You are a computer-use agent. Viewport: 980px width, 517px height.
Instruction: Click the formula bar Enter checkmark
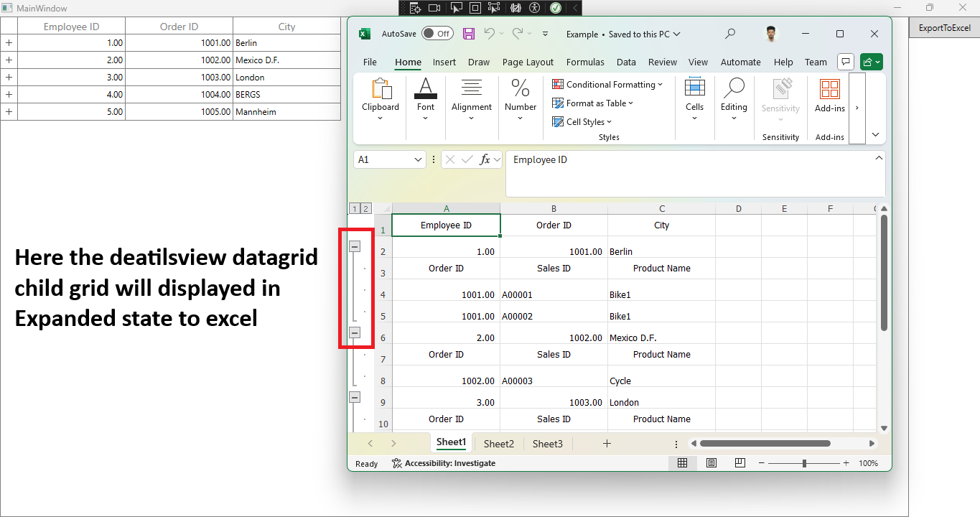coord(467,159)
